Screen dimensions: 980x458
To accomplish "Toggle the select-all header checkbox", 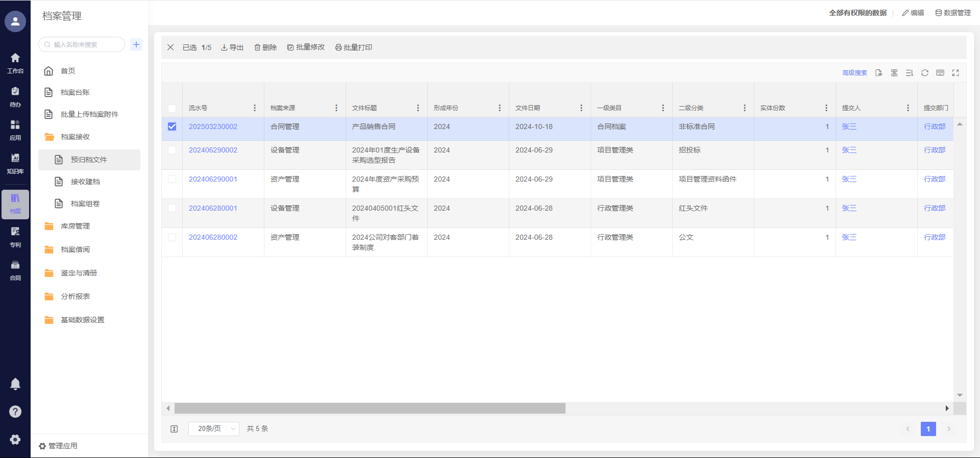I will click(172, 108).
